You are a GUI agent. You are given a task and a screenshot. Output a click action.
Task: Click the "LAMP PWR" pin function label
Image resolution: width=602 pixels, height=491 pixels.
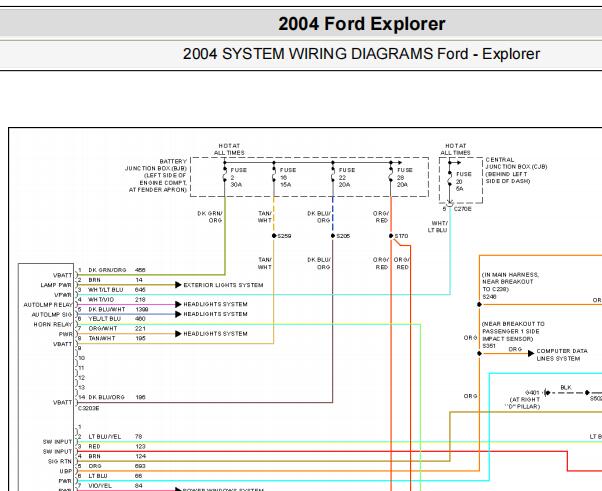[56, 285]
